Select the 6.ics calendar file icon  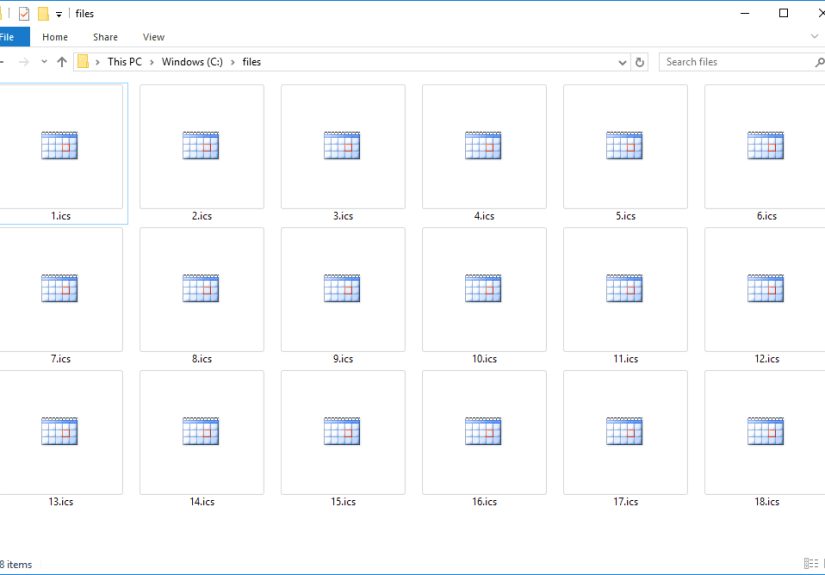click(766, 146)
